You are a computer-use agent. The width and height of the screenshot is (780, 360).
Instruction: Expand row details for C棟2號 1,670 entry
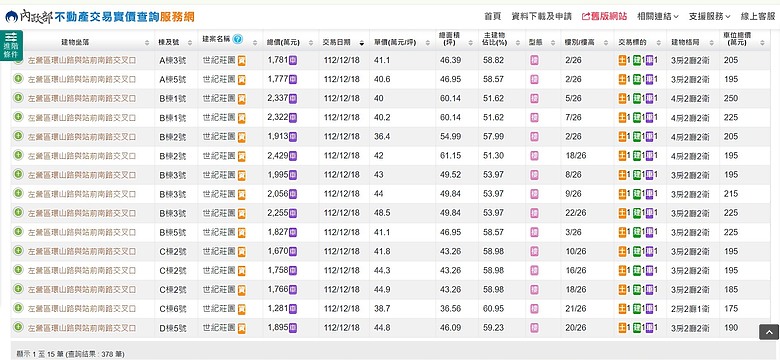[x=18, y=251]
